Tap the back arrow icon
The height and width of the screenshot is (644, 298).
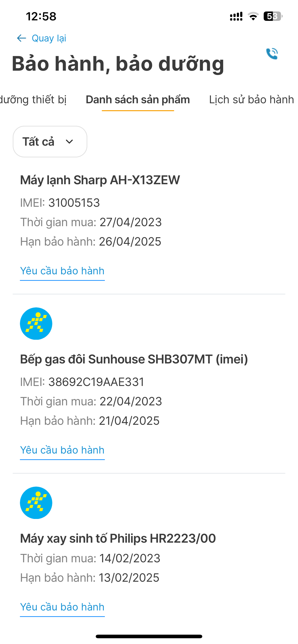[x=22, y=38]
